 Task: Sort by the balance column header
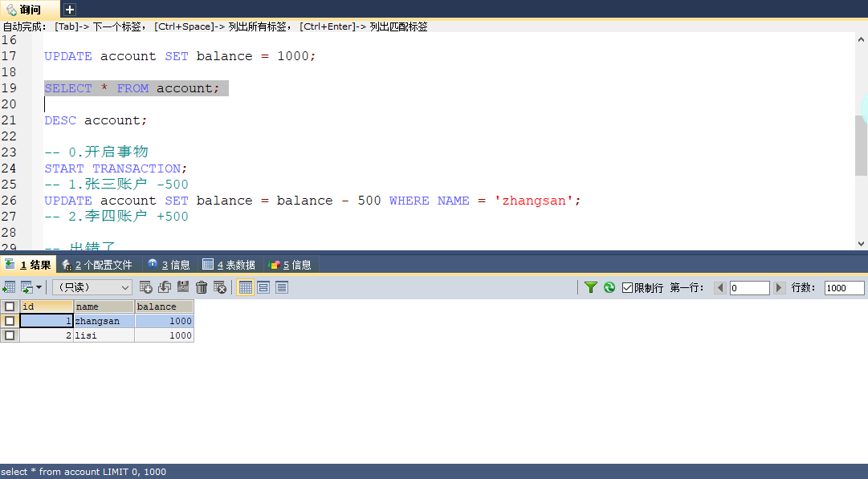point(165,306)
